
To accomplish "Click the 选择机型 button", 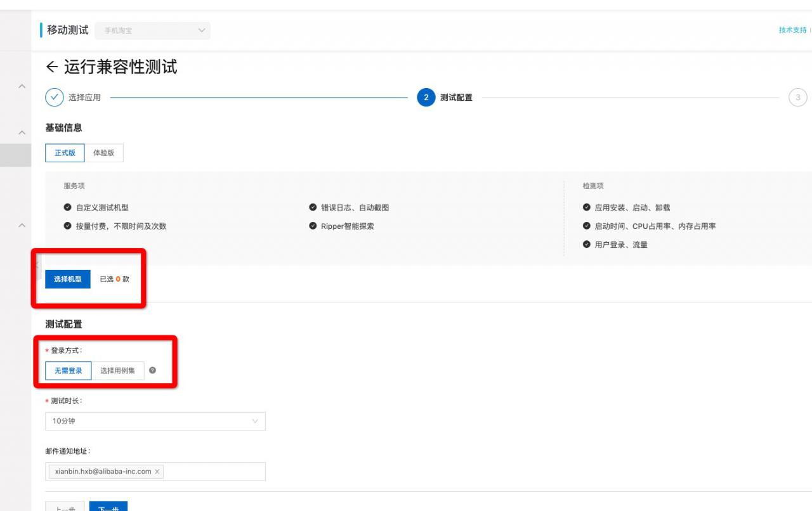I will point(68,279).
